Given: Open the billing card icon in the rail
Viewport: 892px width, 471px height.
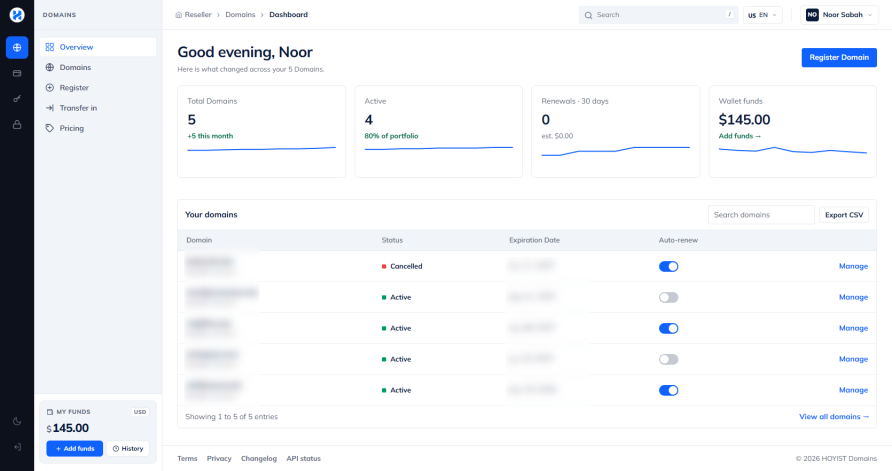Looking at the screenshot, I should click(x=17, y=73).
